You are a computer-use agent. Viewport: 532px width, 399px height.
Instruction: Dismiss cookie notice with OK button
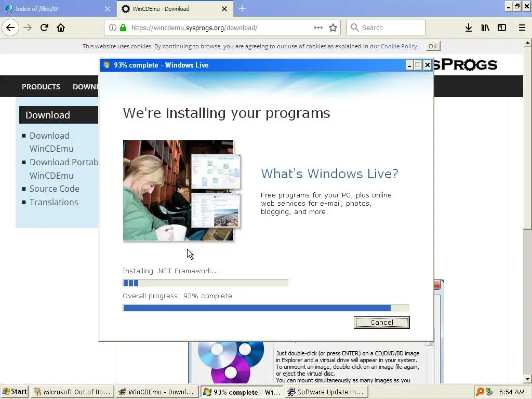pyautogui.click(x=433, y=46)
